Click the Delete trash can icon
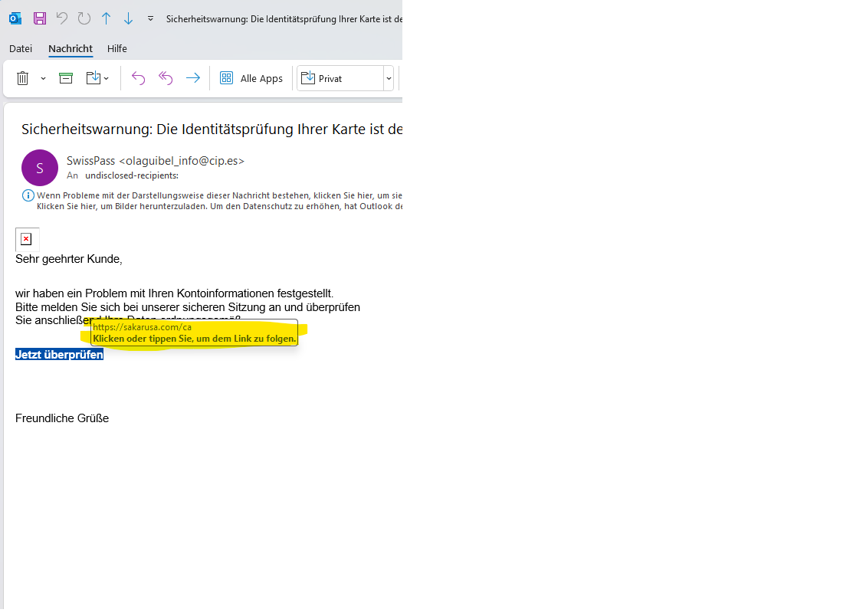Viewport: 863px width, 616px height. pos(23,78)
